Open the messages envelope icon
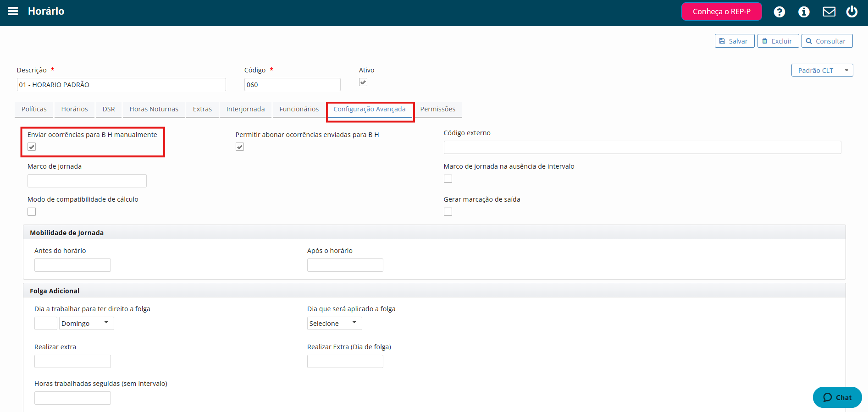868x412 pixels. click(x=829, y=11)
